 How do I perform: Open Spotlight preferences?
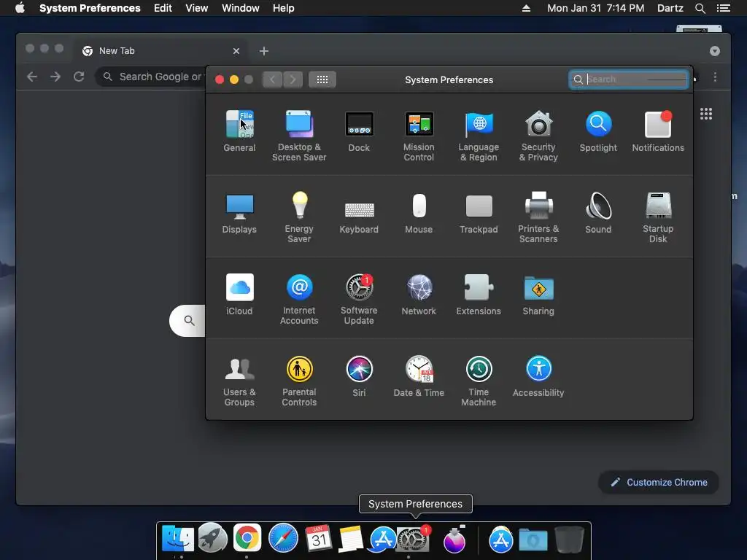pos(598,131)
